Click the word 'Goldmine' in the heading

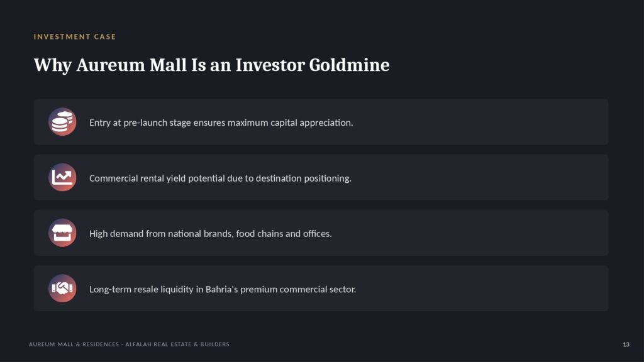click(x=349, y=65)
